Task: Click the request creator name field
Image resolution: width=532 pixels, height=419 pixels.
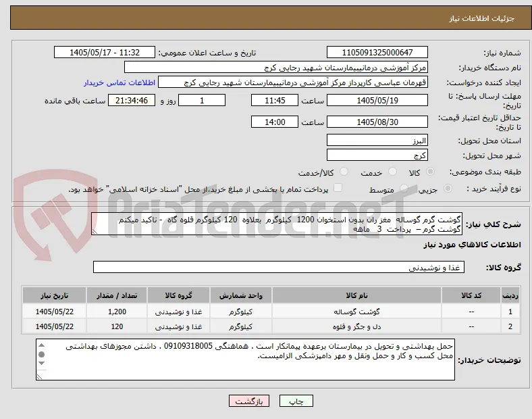Action: click(x=293, y=82)
